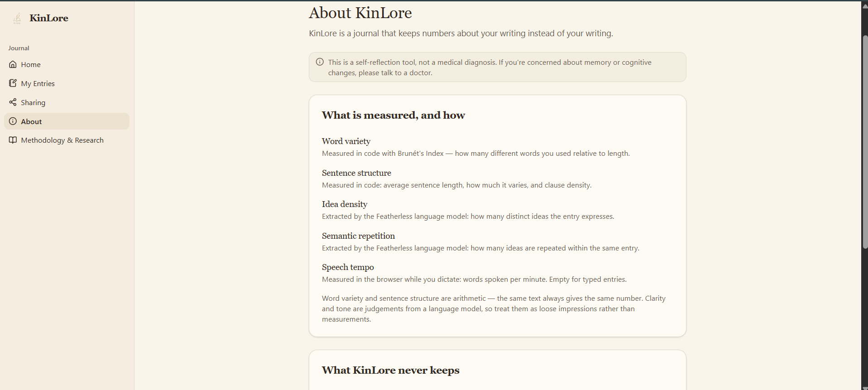Image resolution: width=868 pixels, height=390 pixels.
Task: Click the scrollbar up arrow
Action: [864, 5]
